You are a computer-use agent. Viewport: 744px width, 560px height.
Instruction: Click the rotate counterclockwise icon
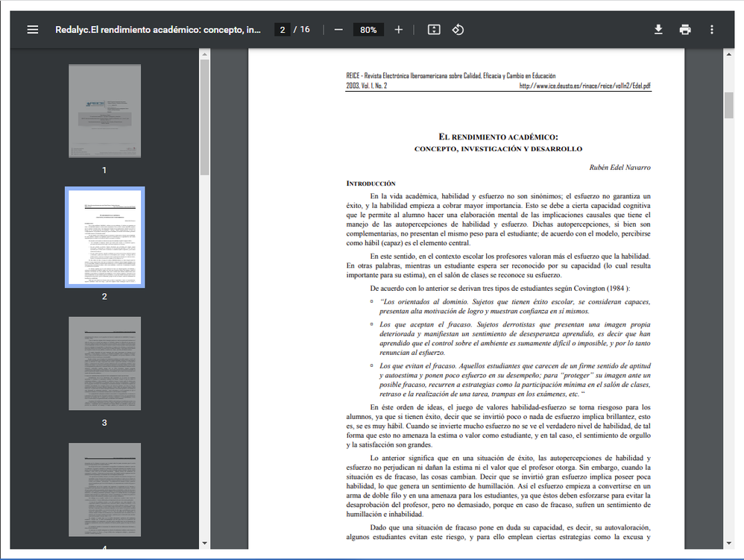pos(458,29)
